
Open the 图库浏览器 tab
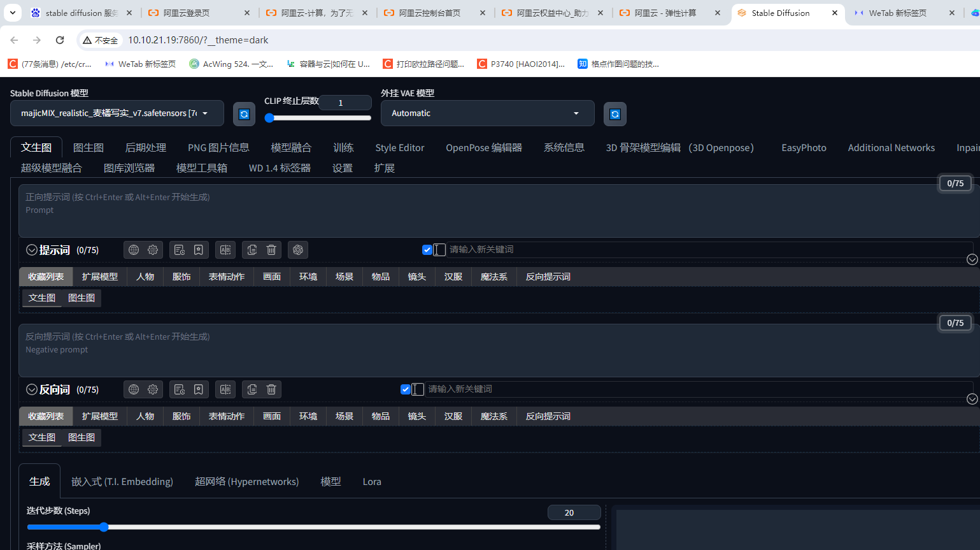(x=129, y=168)
